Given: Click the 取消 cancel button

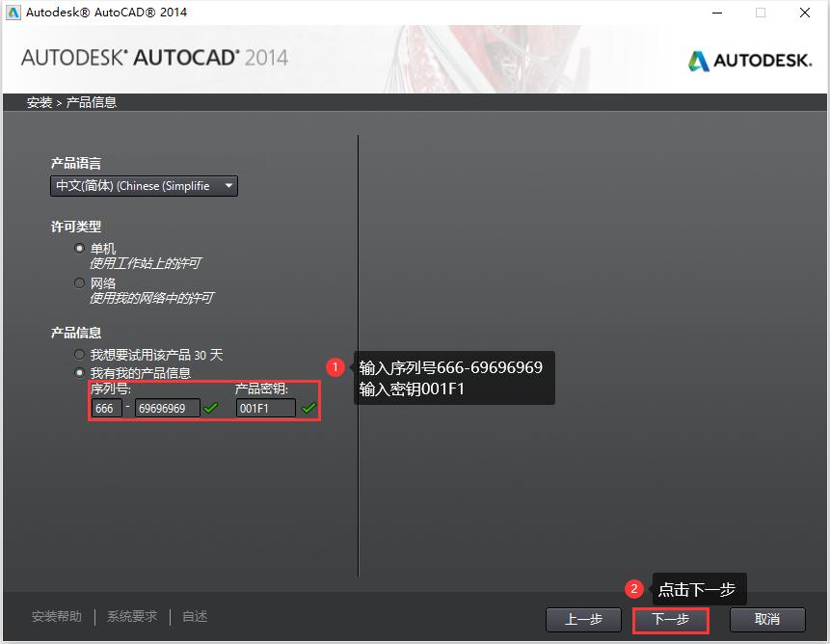Looking at the screenshot, I should [767, 620].
